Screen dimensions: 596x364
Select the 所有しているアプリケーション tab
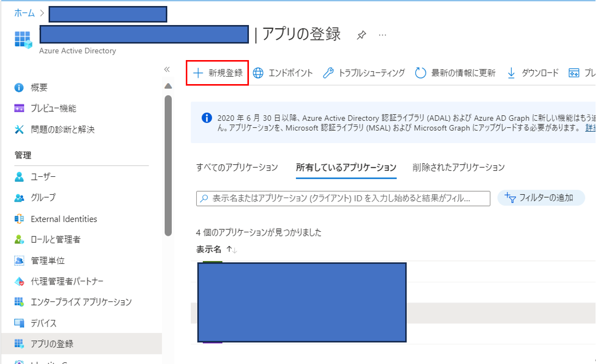pyautogui.click(x=346, y=168)
